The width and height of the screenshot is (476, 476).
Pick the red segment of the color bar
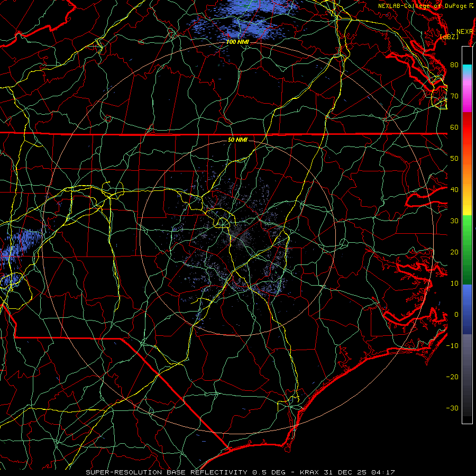467,127
